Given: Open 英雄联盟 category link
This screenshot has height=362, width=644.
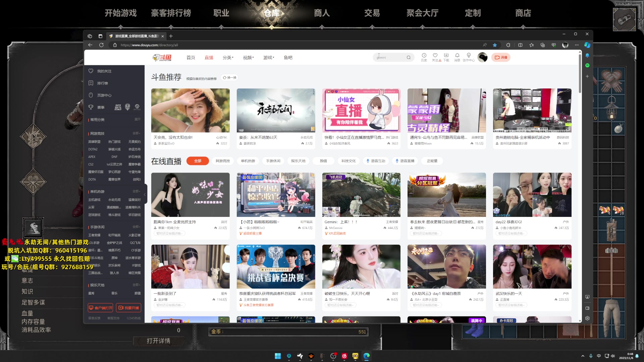Looking at the screenshot, I should 94,142.
